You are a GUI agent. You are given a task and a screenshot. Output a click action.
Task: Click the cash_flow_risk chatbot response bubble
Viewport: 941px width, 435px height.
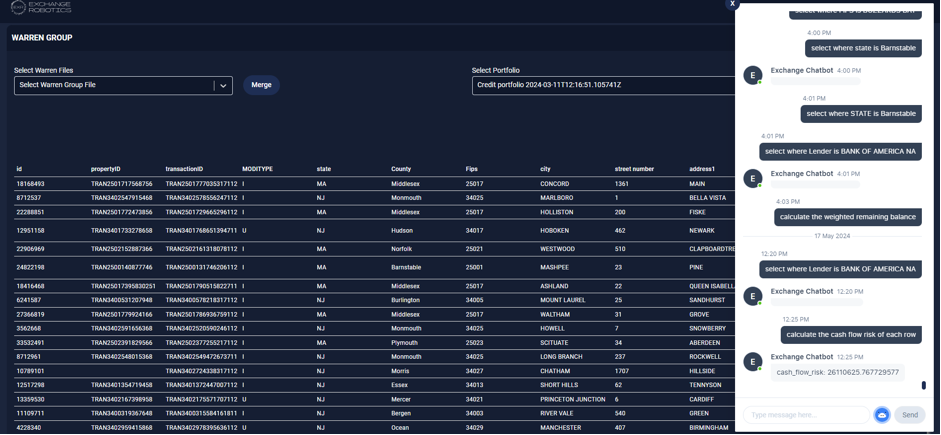[838, 372]
